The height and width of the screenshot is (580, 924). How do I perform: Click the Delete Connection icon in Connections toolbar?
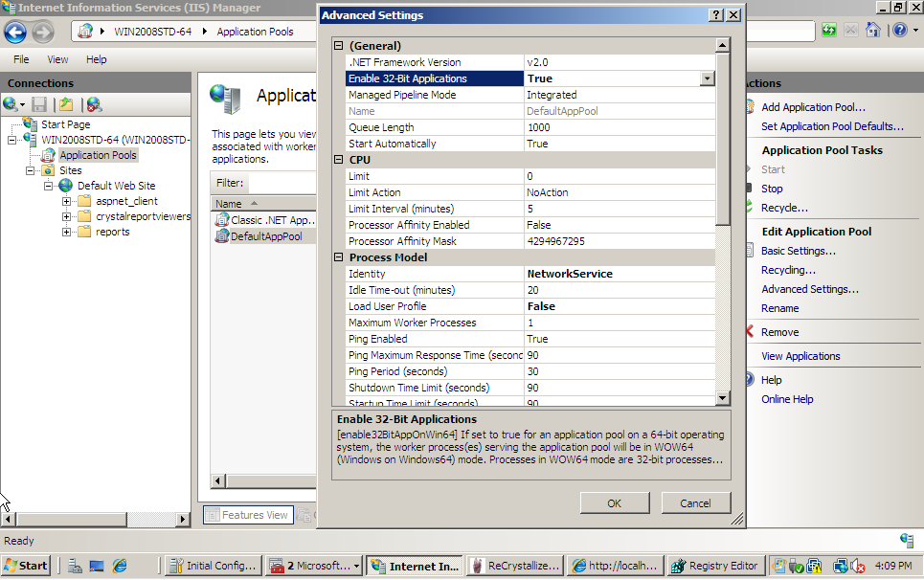(x=94, y=105)
